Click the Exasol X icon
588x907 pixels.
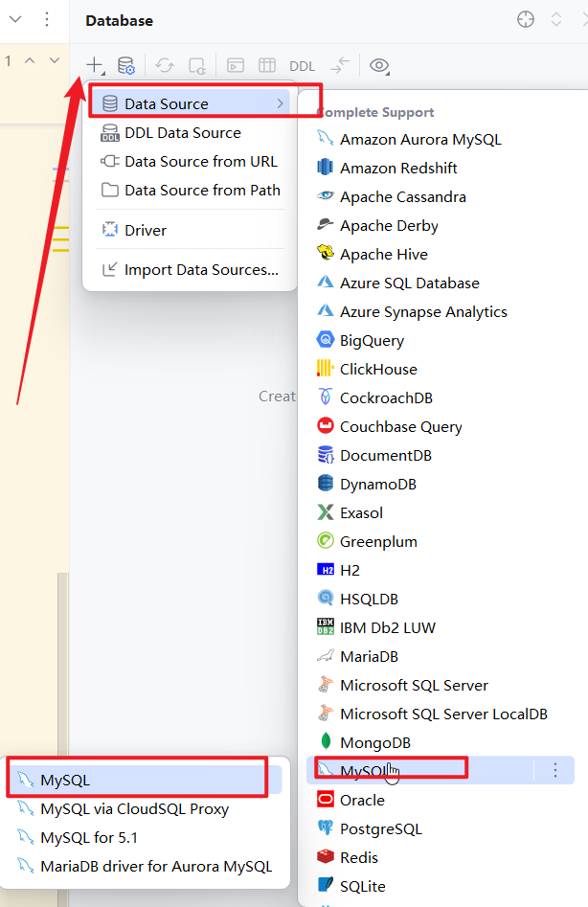[x=326, y=511]
